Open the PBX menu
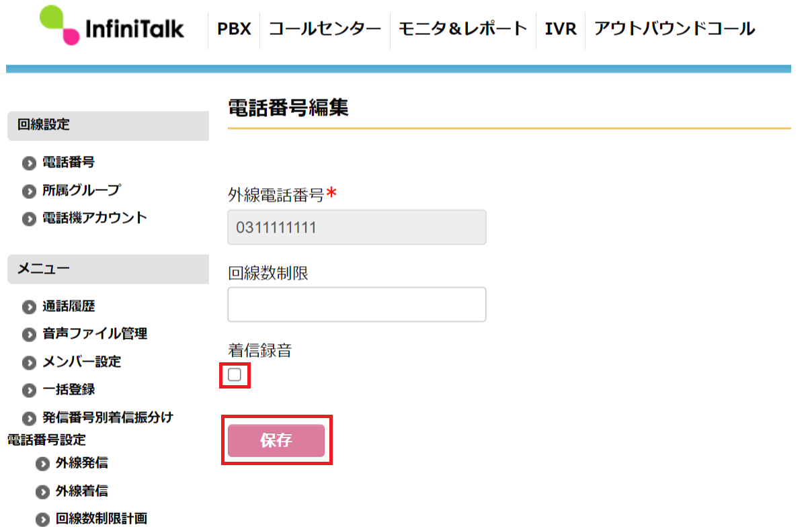812x531 pixels. (234, 29)
